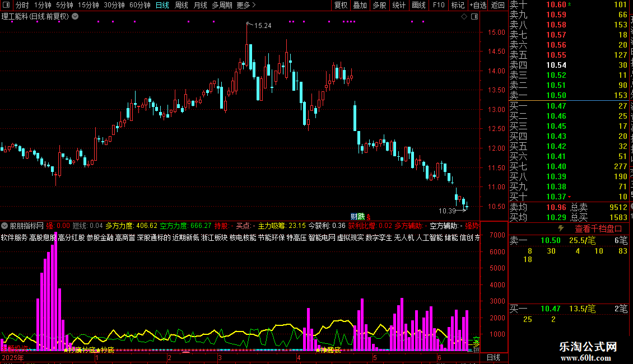Select the 买一 row at 10.47 in the order book
The height and width of the screenshot is (364, 633).
point(569,106)
